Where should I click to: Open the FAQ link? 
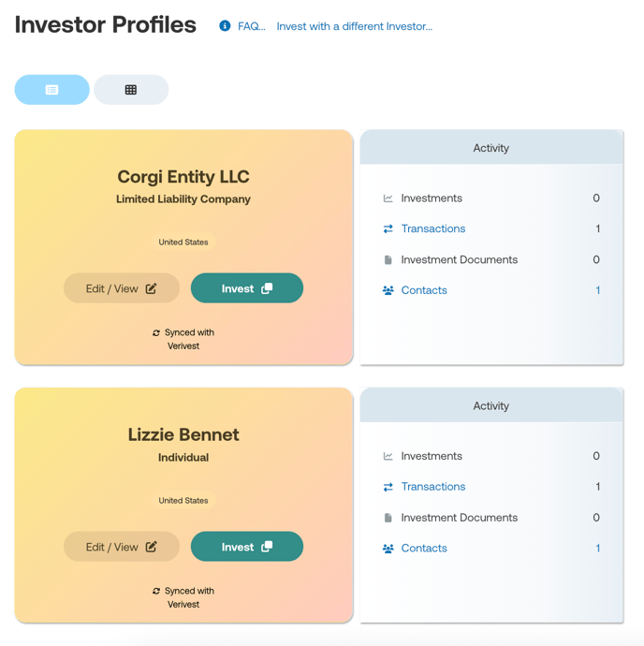tap(252, 26)
